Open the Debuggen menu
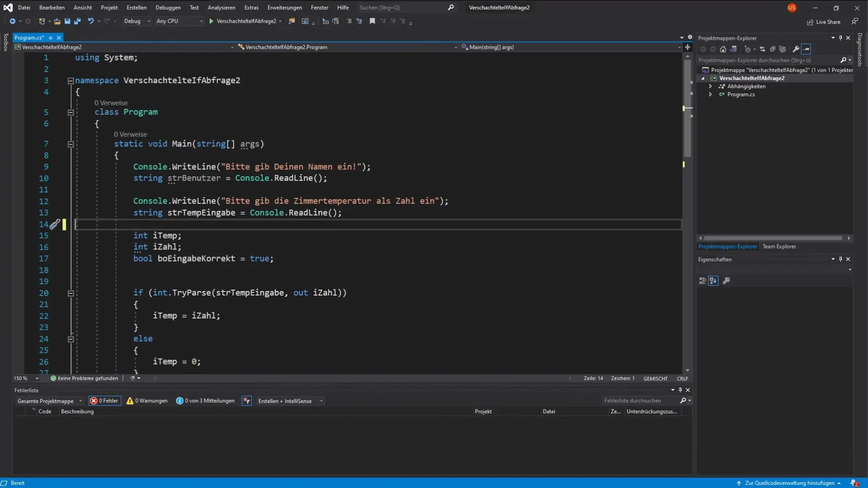 click(168, 8)
